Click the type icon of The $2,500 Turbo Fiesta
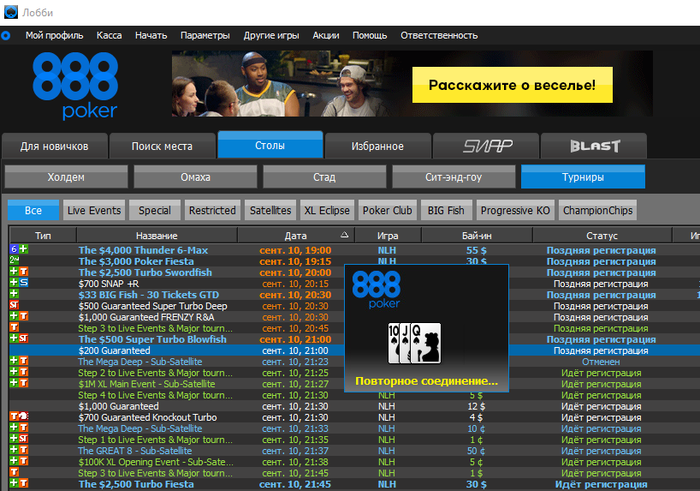 (x=19, y=483)
